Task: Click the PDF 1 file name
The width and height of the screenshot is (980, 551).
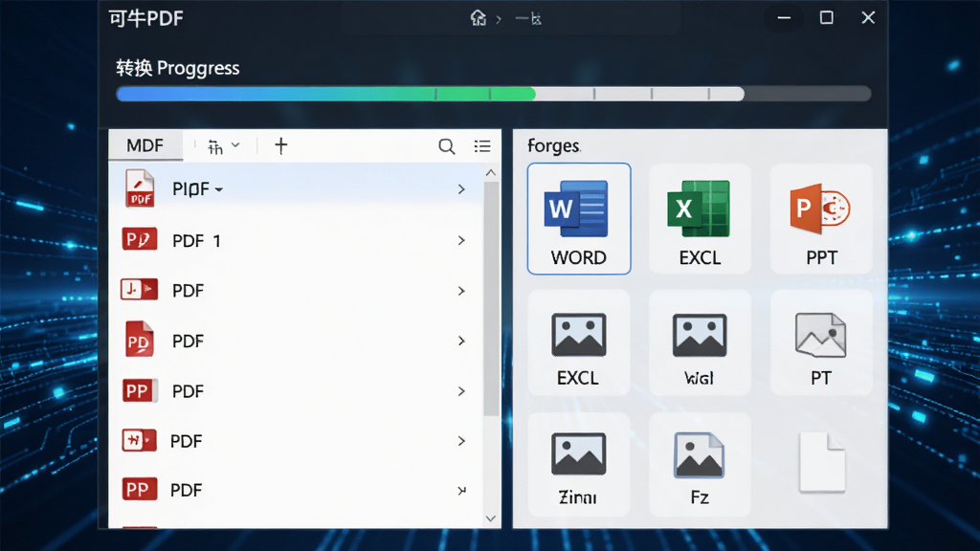Action: click(197, 240)
